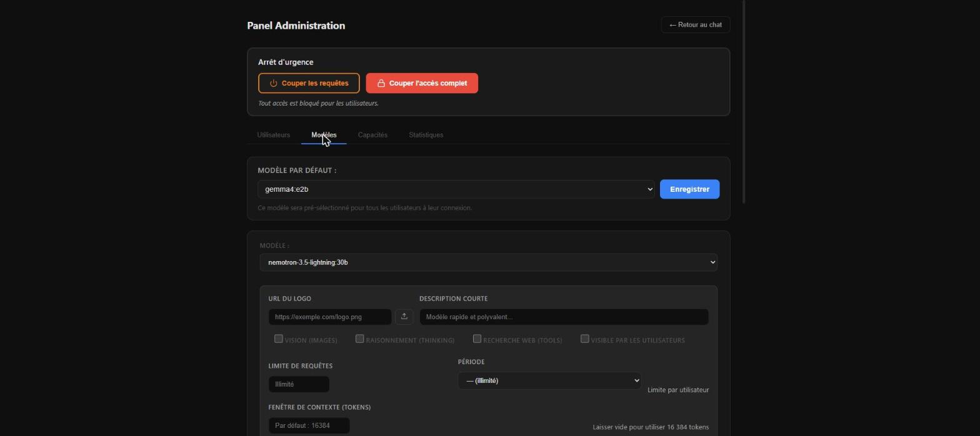Check the Recherche Web (Tools) option
Image resolution: width=980 pixels, height=436 pixels.
[x=477, y=339]
